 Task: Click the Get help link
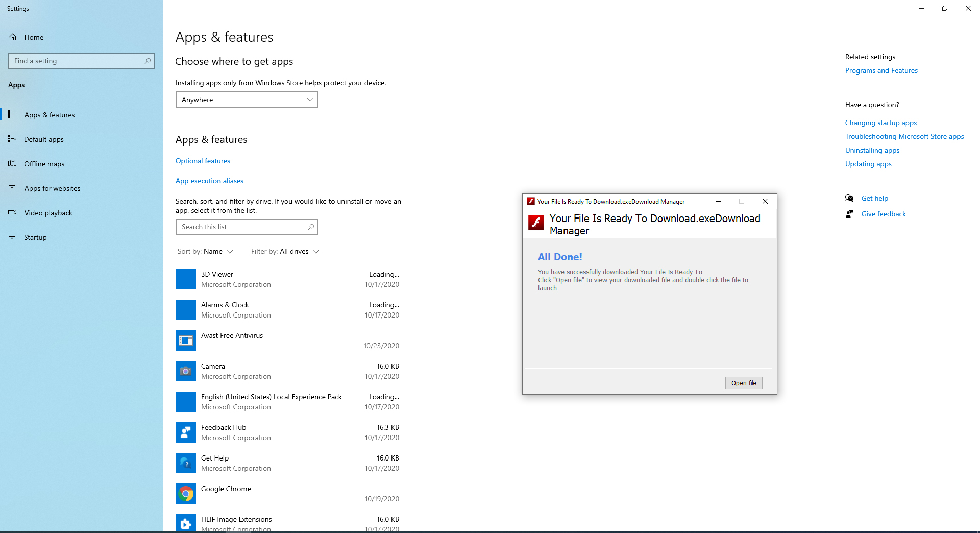pos(875,198)
